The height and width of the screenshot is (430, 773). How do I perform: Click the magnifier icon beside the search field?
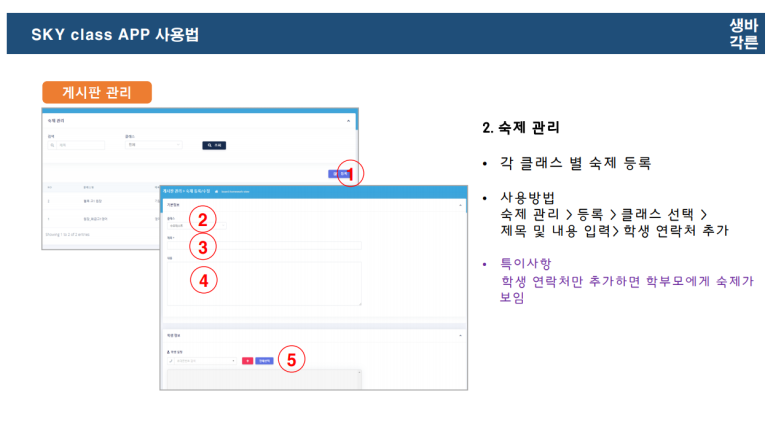(52, 145)
